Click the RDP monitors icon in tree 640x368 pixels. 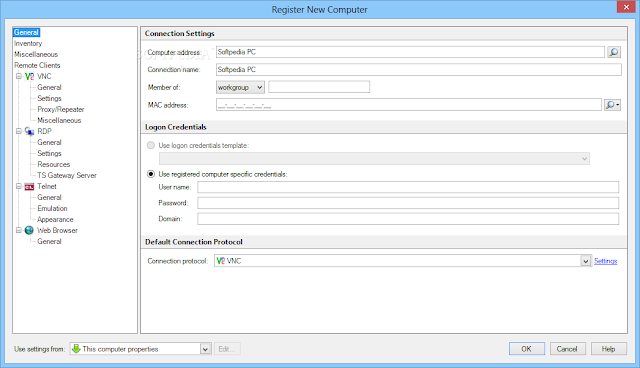pos(29,131)
